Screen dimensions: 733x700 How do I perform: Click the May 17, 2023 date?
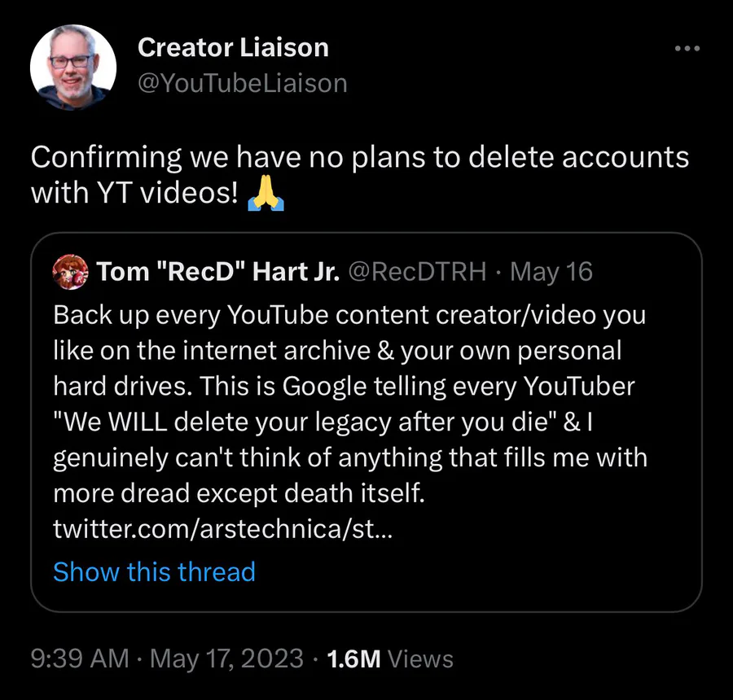pos(226,658)
